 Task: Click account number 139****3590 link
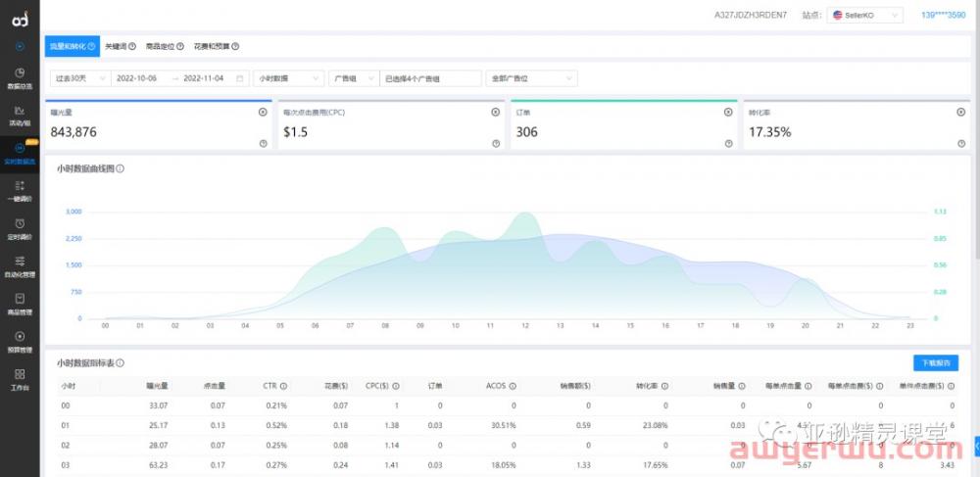[x=943, y=15]
